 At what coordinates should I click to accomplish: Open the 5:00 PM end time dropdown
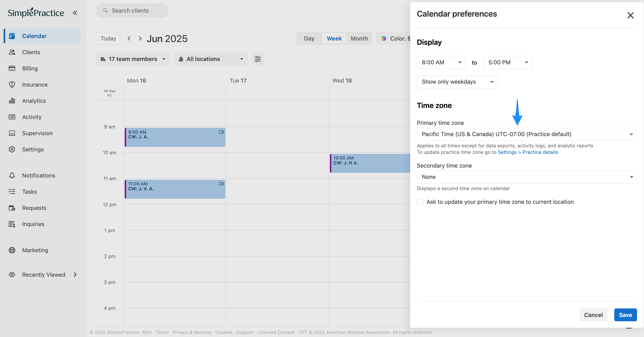(x=507, y=63)
